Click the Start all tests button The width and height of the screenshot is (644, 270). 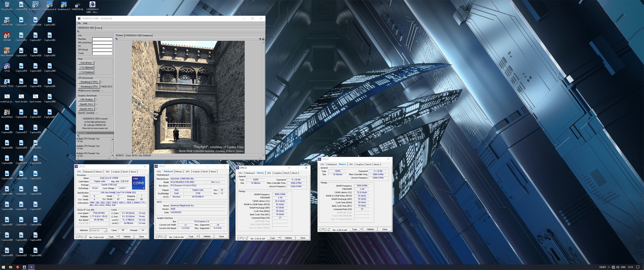point(86,63)
